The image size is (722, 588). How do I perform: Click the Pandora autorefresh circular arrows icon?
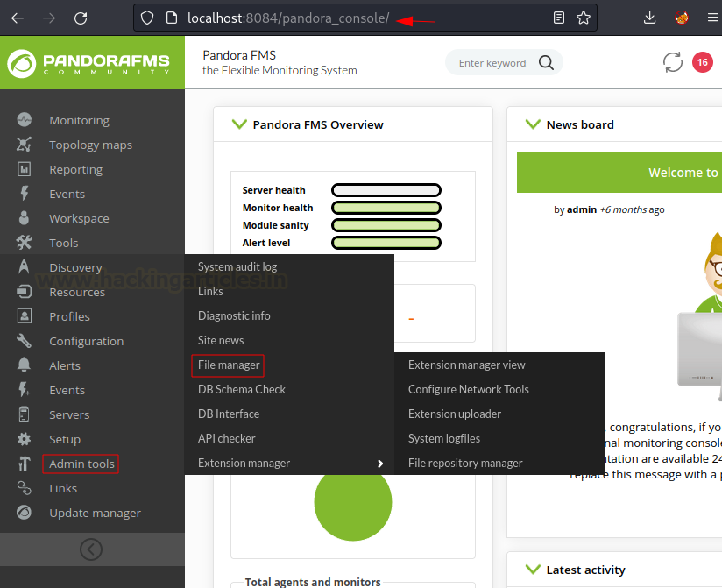tap(673, 62)
